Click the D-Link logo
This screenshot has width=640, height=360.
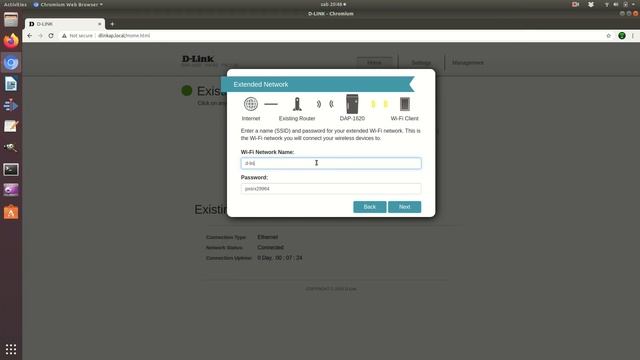coord(198,59)
